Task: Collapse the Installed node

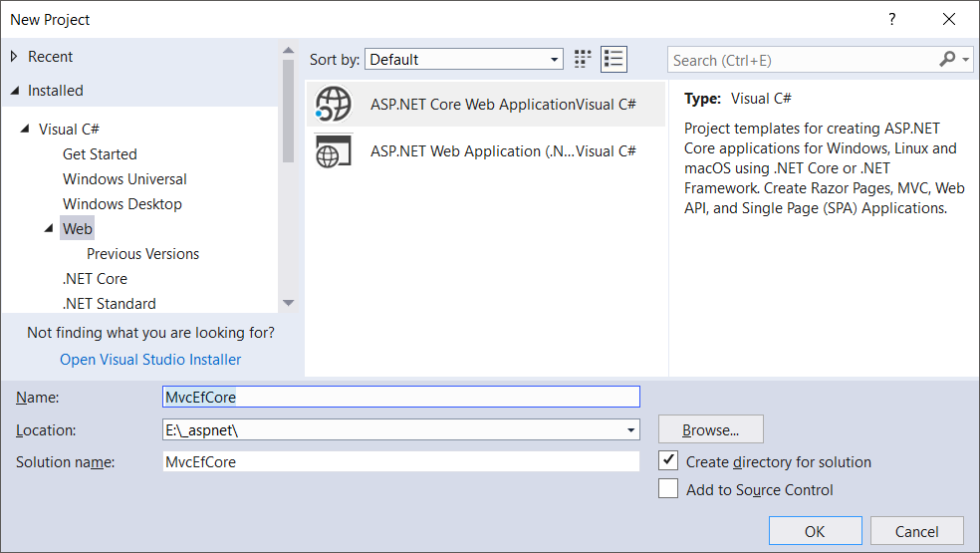Action: [x=15, y=91]
